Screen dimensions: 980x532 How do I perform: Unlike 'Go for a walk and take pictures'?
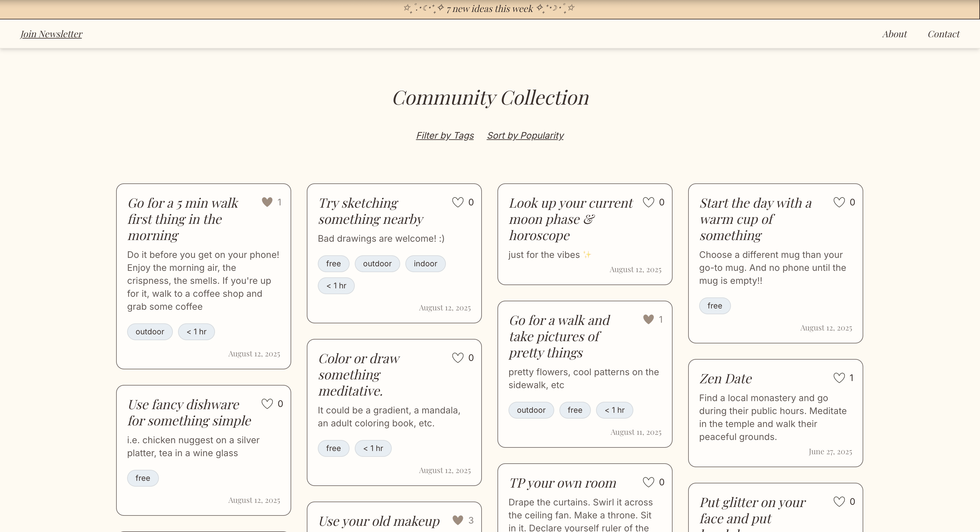648,319
